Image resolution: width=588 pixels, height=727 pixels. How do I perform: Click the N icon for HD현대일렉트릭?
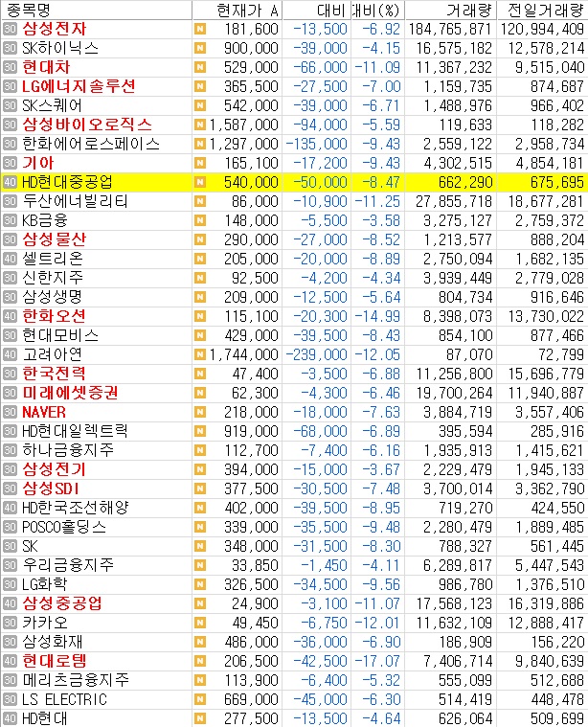click(x=200, y=431)
